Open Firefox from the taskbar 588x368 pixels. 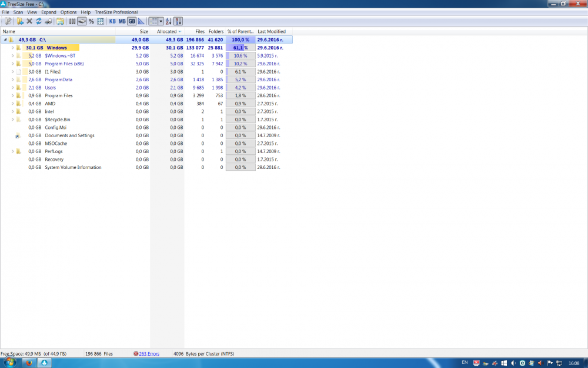point(28,363)
